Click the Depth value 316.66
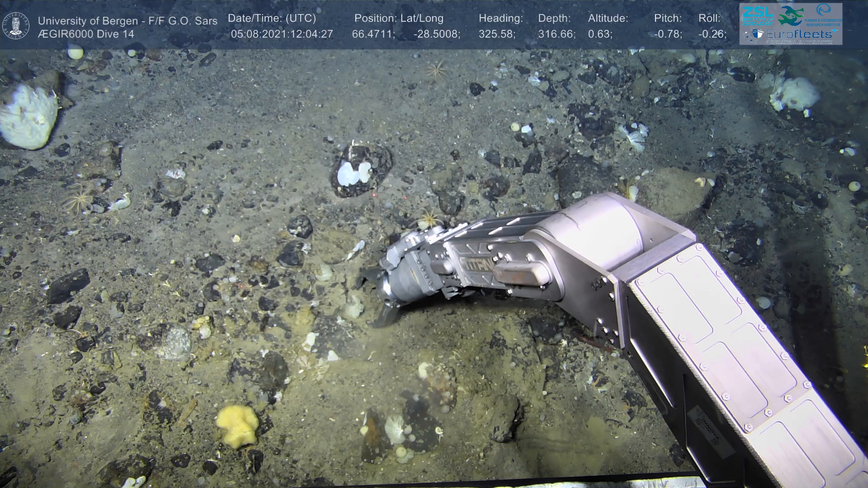Screen dimensions: 868x488 click(557, 34)
